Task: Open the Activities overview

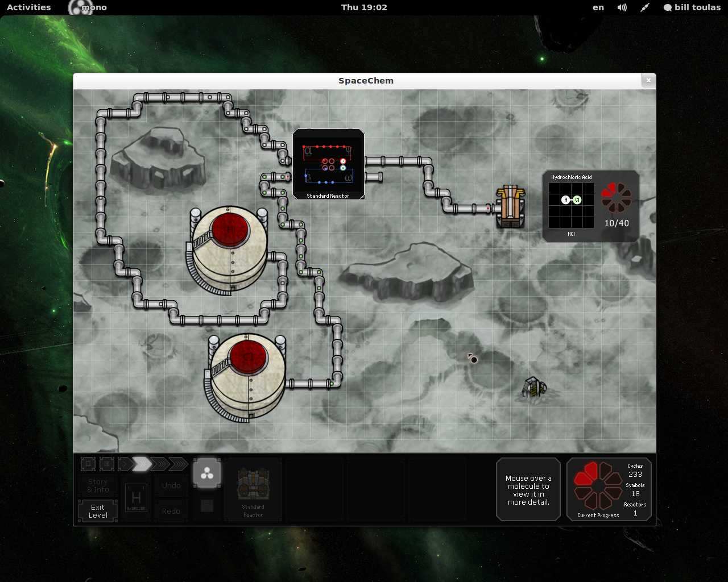Action: 29,7
